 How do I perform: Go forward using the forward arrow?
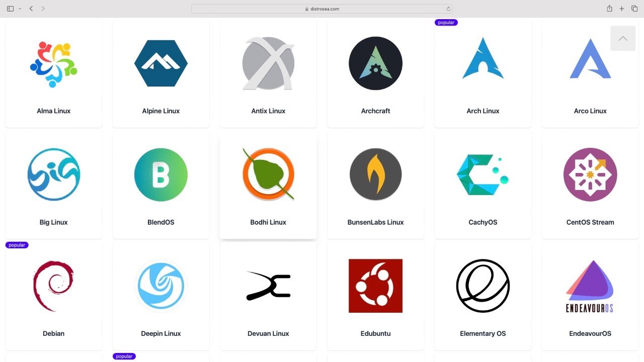pyautogui.click(x=43, y=9)
